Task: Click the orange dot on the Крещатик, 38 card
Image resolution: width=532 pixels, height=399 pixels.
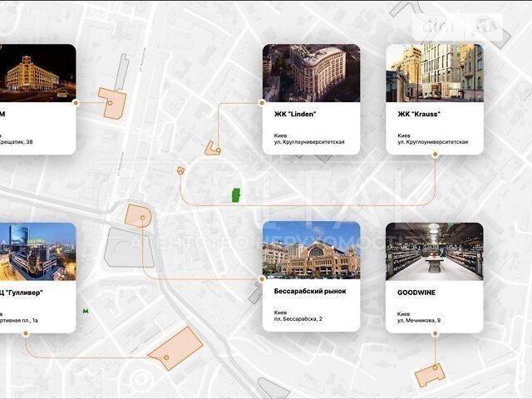Action: 76,102
